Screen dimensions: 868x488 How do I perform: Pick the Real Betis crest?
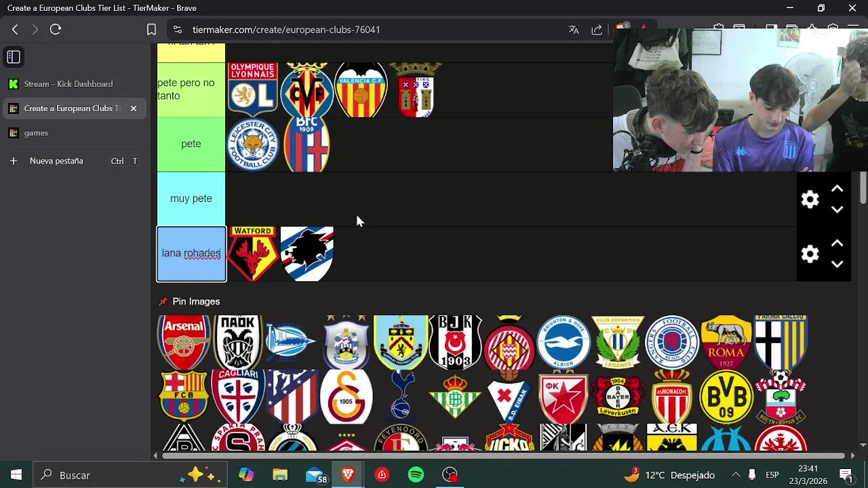click(455, 396)
